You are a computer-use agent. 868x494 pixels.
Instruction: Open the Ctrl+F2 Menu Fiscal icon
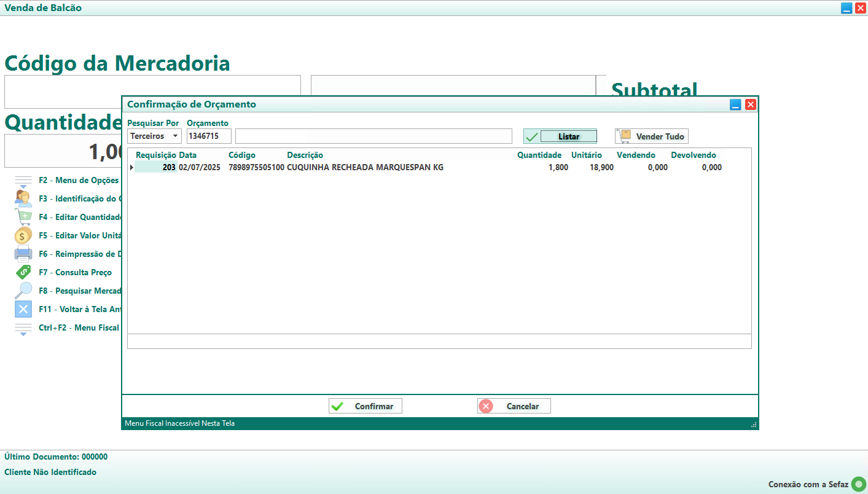pos(23,328)
